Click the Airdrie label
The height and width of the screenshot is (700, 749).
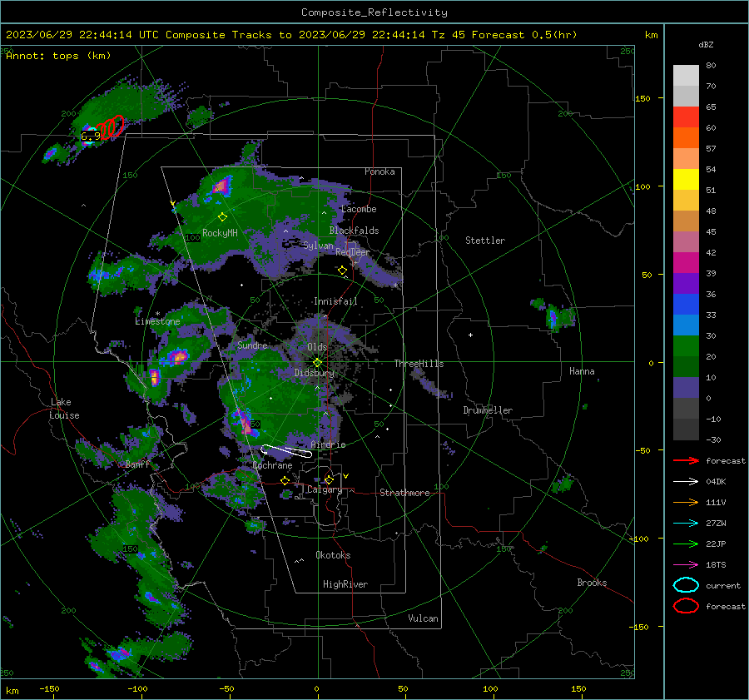pyautogui.click(x=328, y=444)
